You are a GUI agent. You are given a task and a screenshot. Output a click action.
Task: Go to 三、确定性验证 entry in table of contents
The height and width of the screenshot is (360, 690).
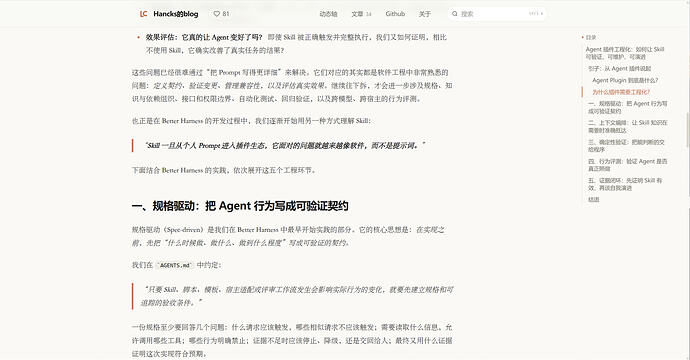(x=626, y=146)
